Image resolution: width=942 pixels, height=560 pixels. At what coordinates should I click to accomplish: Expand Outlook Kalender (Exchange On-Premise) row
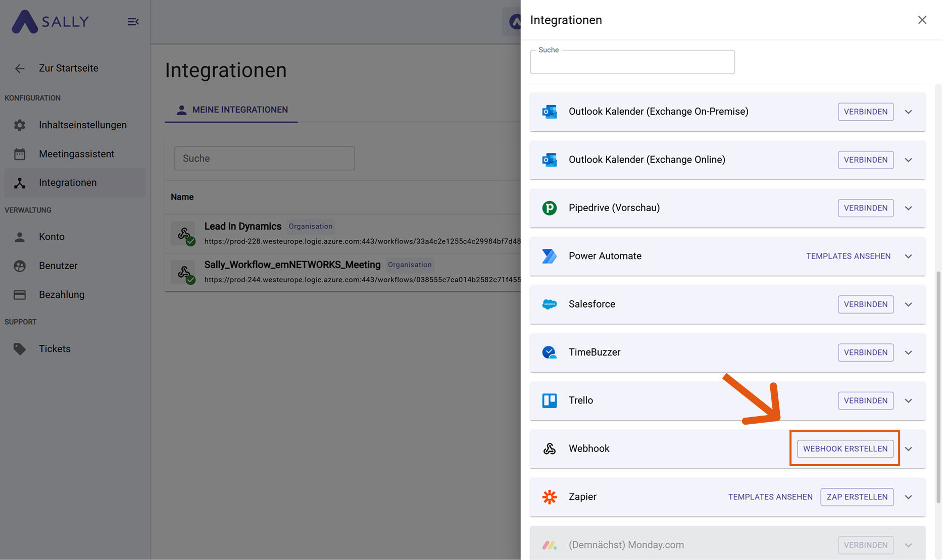pyautogui.click(x=909, y=112)
